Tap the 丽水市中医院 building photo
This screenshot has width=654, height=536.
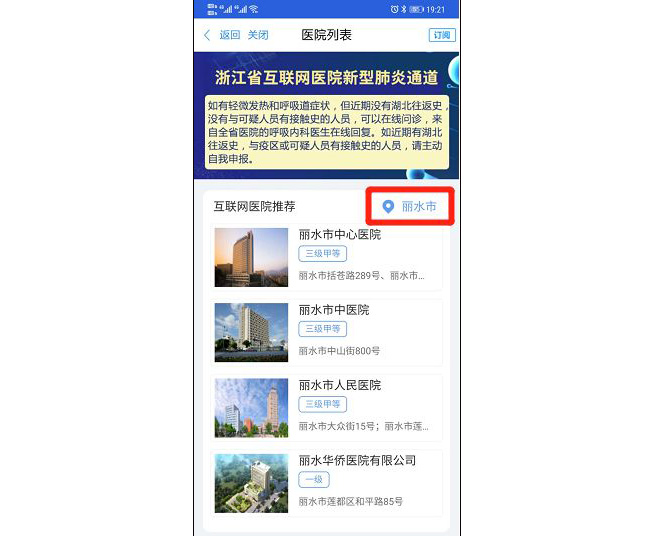pos(251,332)
